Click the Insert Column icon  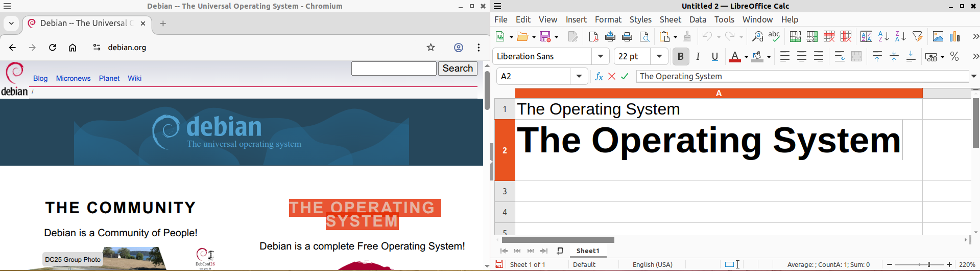[x=812, y=37]
